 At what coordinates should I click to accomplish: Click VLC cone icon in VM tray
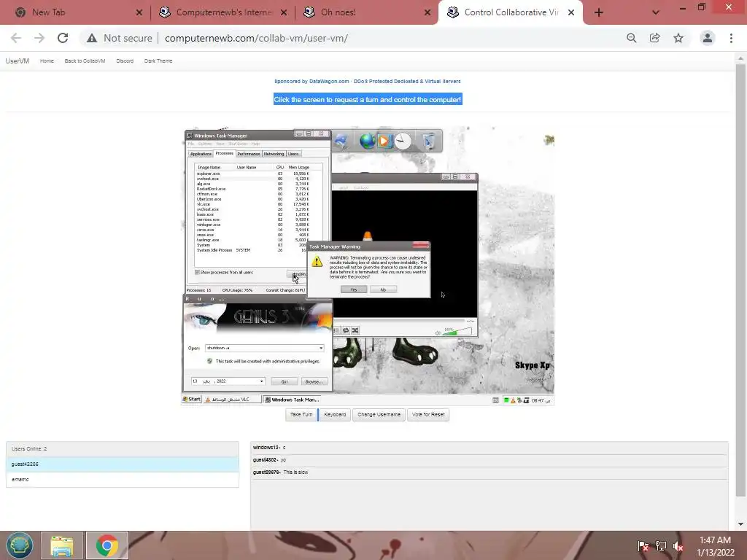(x=513, y=400)
